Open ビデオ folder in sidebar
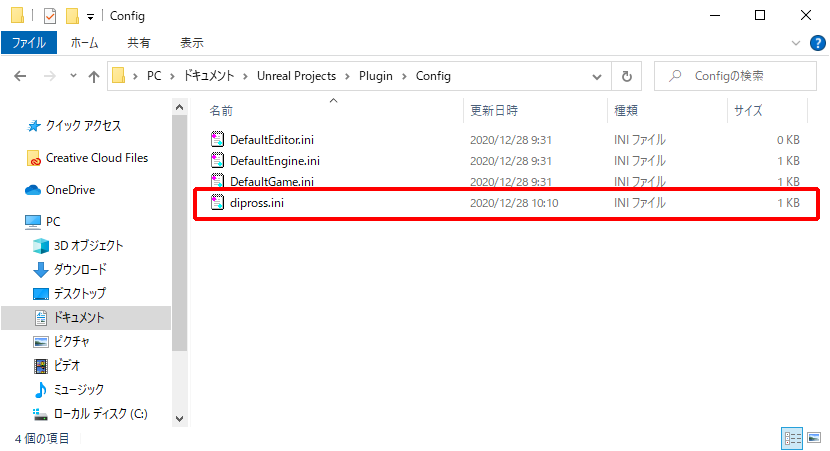The image size is (830, 451). tap(67, 366)
